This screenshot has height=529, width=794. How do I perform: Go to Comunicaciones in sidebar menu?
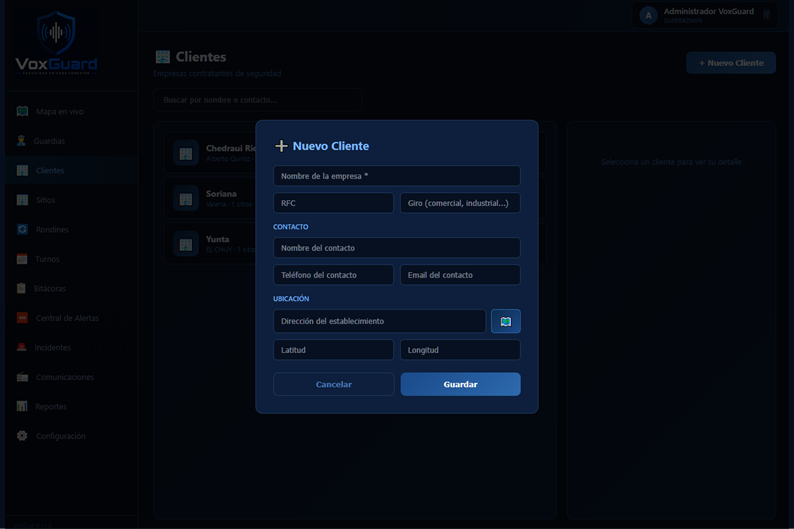pyautogui.click(x=65, y=377)
